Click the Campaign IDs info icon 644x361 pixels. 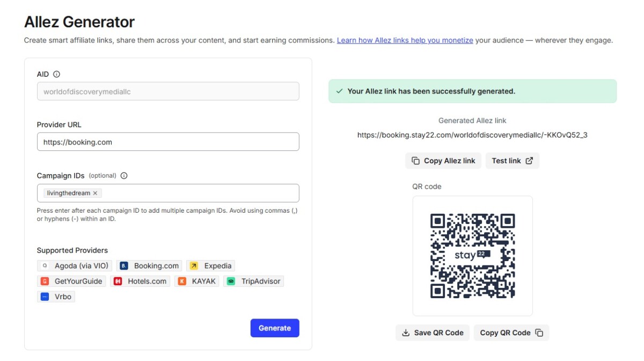124,176
